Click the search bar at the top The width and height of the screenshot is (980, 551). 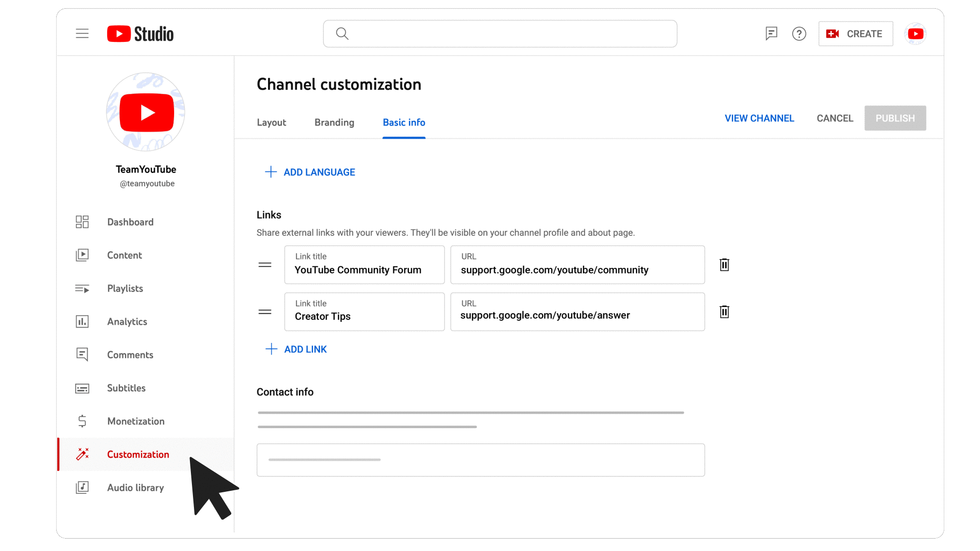[500, 34]
